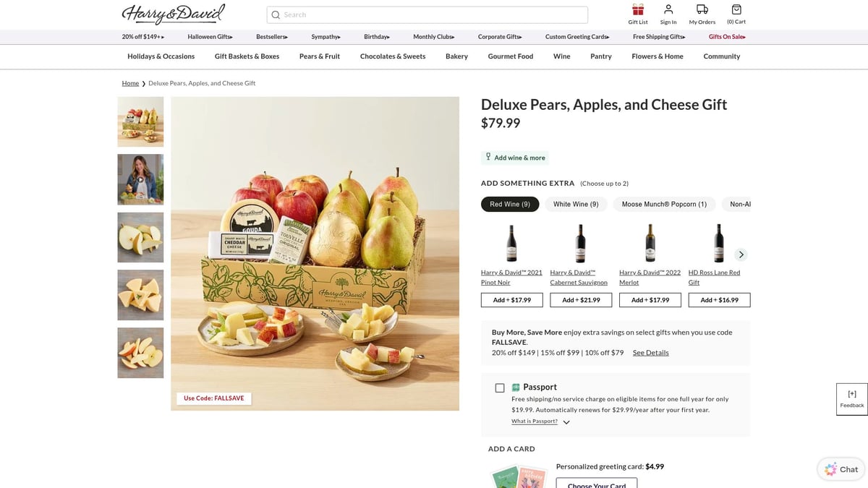
Task: Expand the What is Passport disclosure arrow
Action: 566,421
